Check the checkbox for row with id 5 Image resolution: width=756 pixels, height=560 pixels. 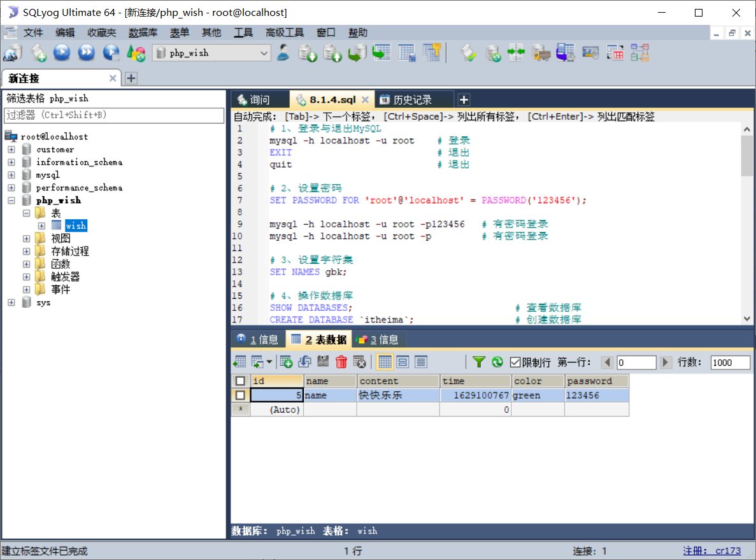(240, 396)
